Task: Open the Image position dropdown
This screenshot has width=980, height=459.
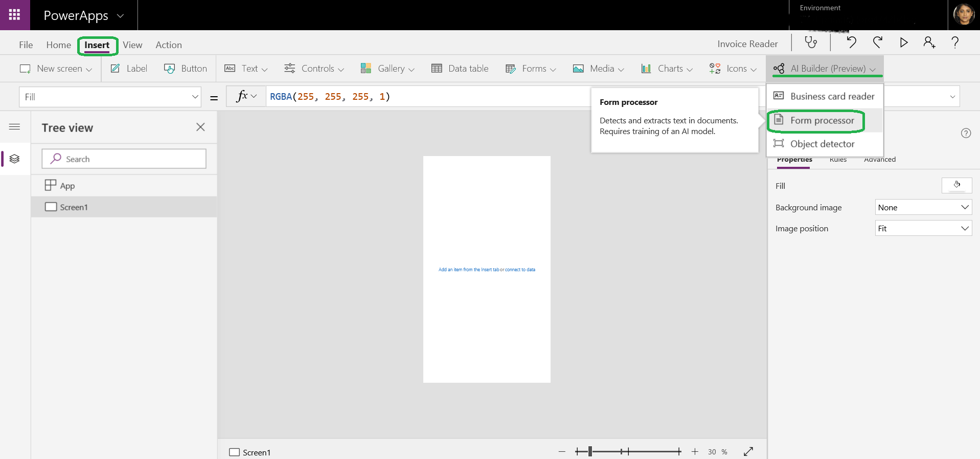Action: pos(923,228)
